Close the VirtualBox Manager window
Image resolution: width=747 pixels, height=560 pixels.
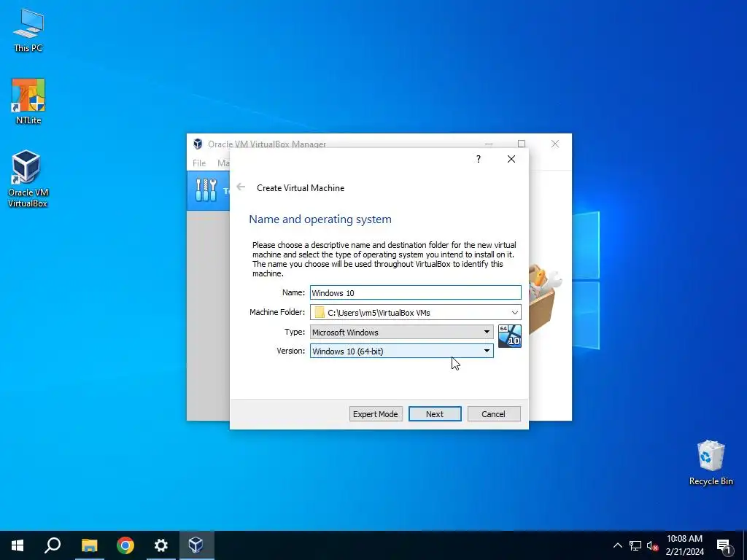point(555,144)
